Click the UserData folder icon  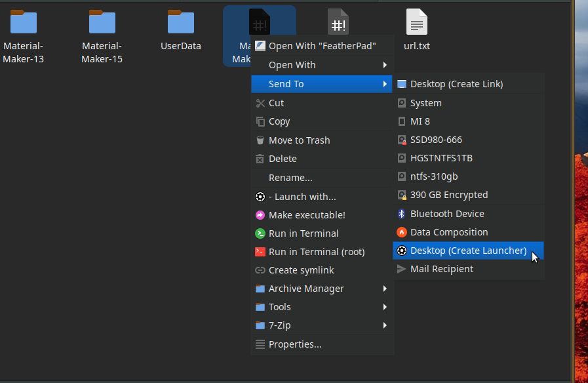pos(181,22)
